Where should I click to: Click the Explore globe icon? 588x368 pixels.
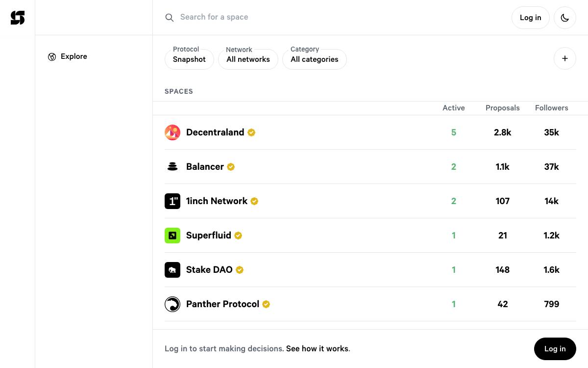52,57
